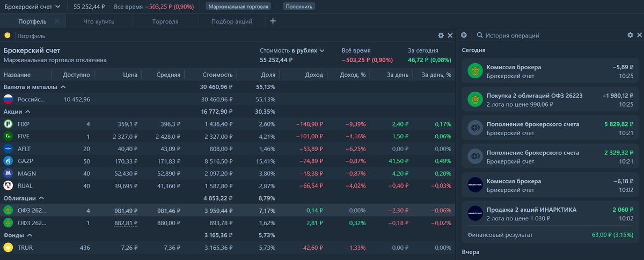The height and width of the screenshot is (260, 644).
Task: Close the Портфель widget
Action: point(450,35)
